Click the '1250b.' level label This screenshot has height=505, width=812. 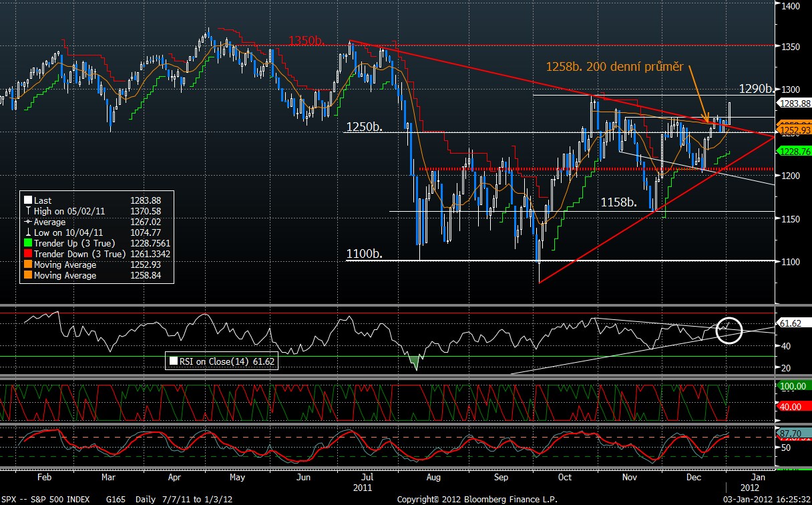364,126
